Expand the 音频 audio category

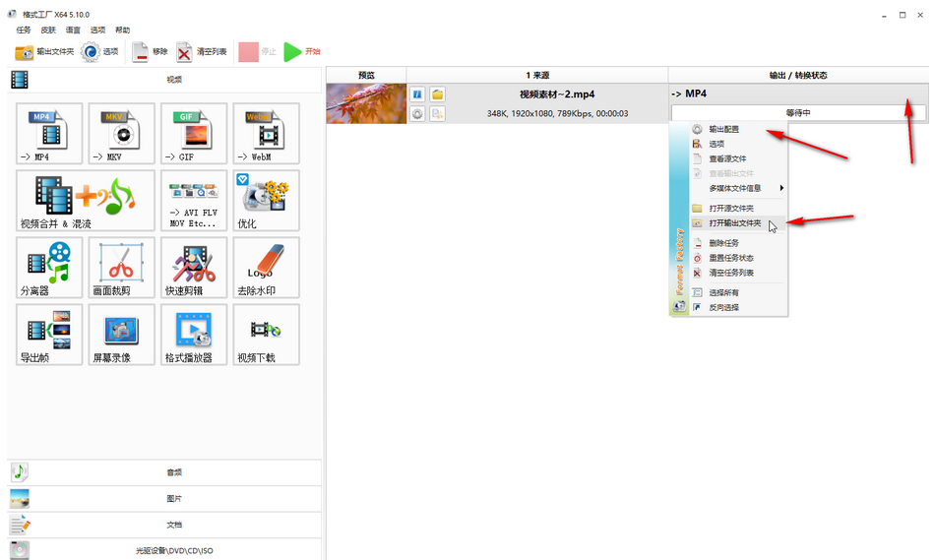pos(165,472)
